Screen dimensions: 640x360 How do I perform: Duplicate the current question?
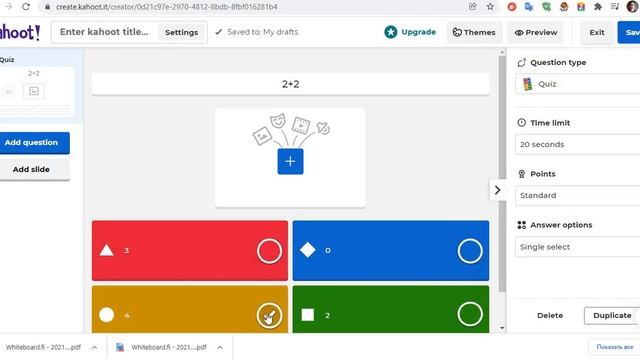click(612, 316)
